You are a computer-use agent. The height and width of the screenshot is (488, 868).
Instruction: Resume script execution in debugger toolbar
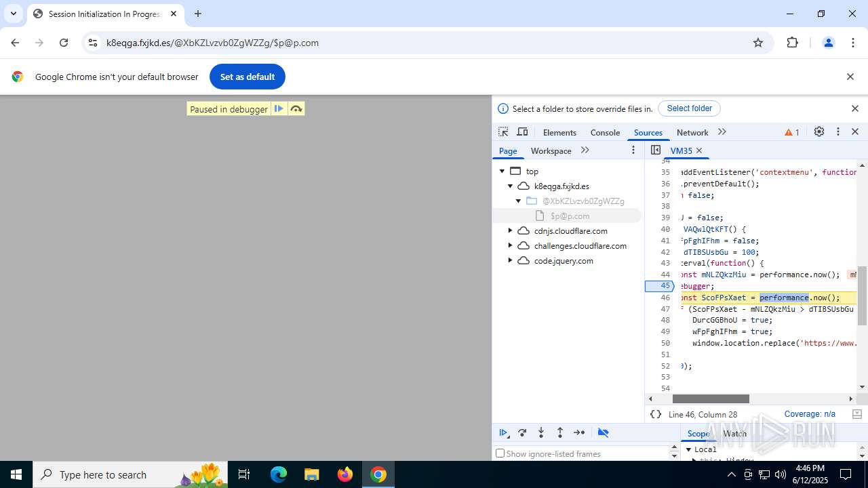503,432
